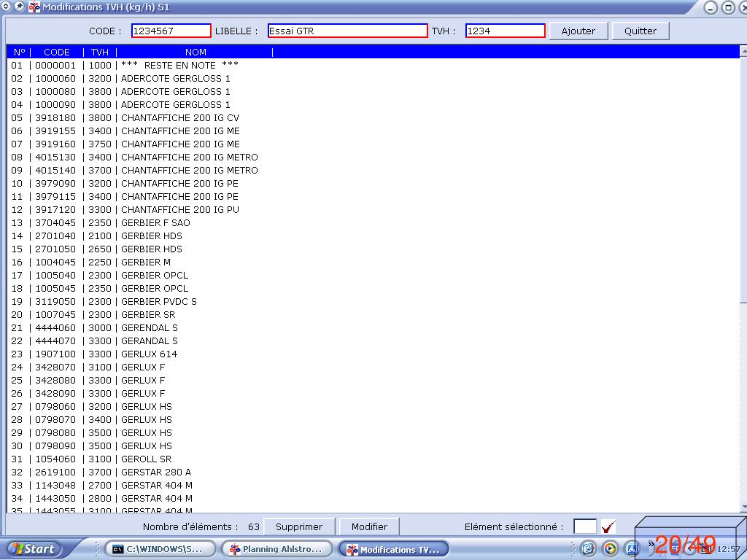This screenshot has height=560, width=747.
Task: Click the Ajouter button
Action: [x=578, y=31]
